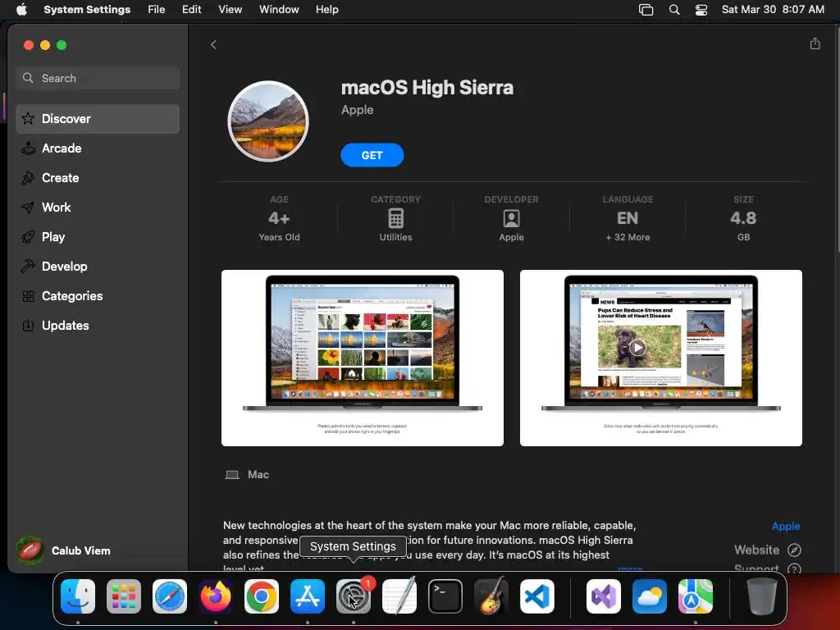Click the Apple developer name under the title
Image resolution: width=840 pixels, height=630 pixels.
(x=358, y=110)
